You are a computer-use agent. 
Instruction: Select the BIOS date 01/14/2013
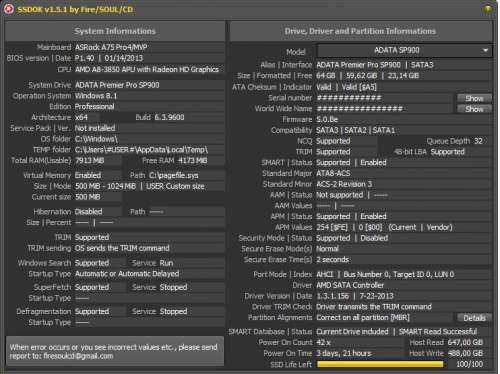(x=124, y=58)
